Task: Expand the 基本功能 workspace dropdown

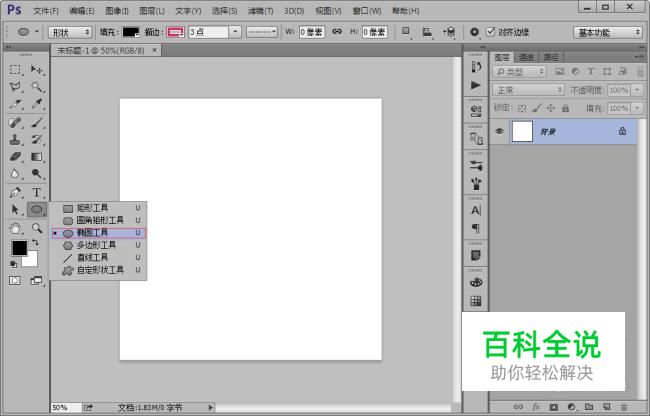Action: [x=608, y=32]
